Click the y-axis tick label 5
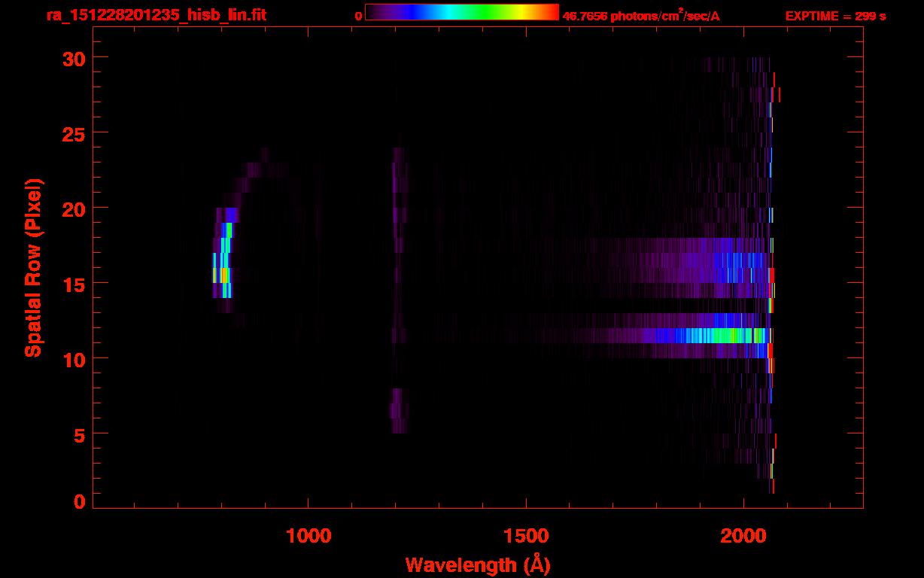Screen dimensions: 924x578 (x=78, y=434)
